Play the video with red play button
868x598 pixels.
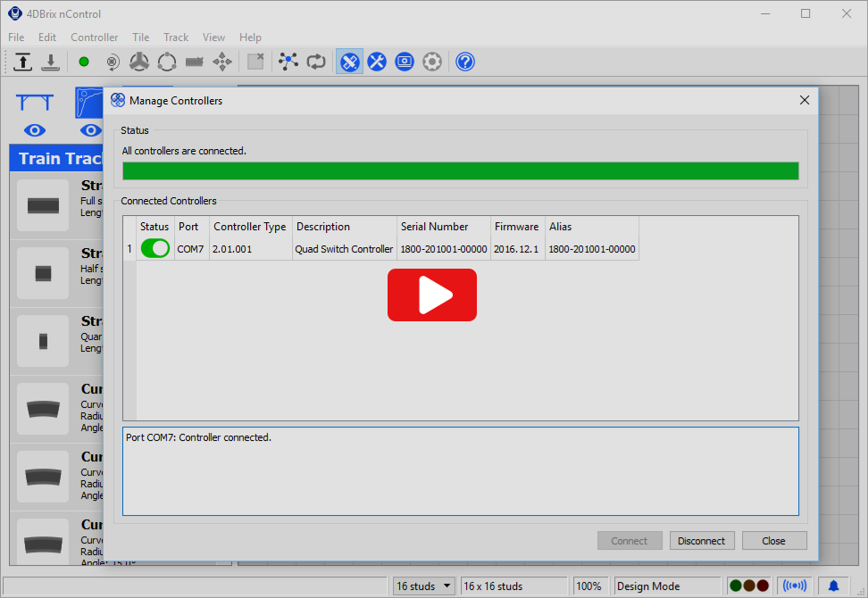(x=432, y=295)
